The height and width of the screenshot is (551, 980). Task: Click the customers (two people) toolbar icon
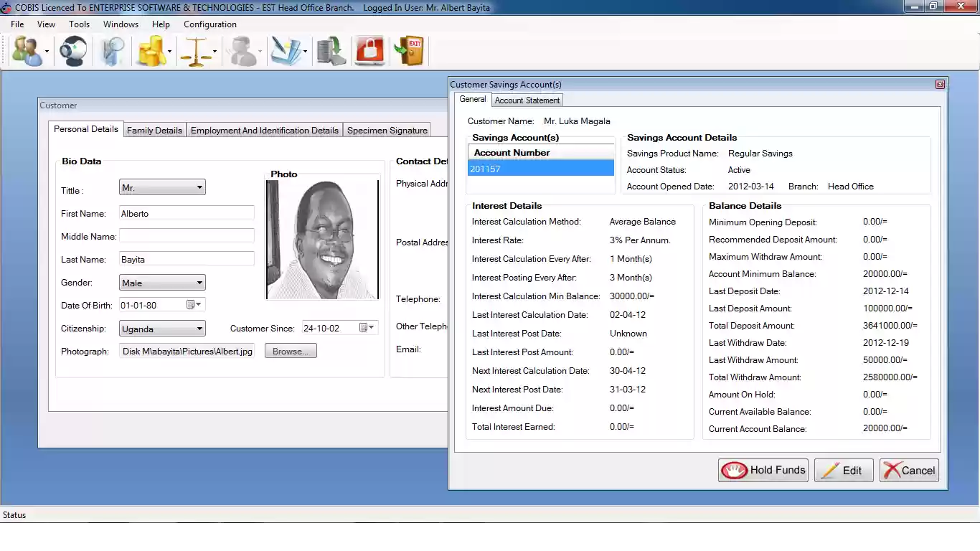click(26, 51)
